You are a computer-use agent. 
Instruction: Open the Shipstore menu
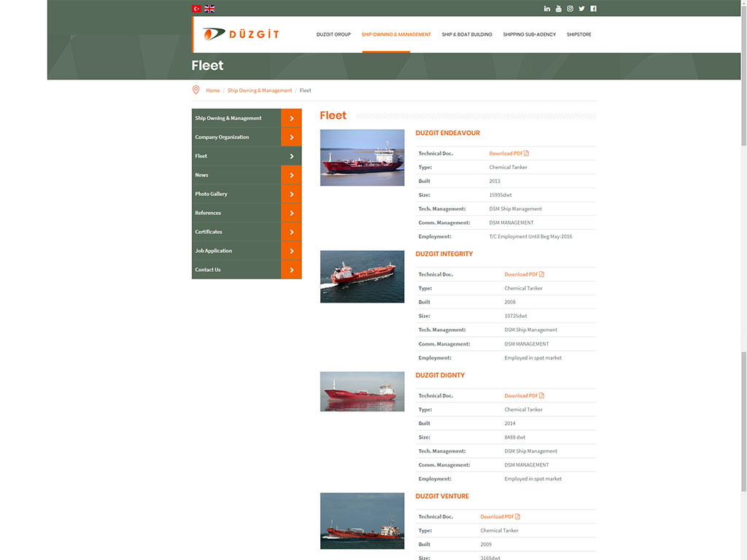(x=578, y=34)
